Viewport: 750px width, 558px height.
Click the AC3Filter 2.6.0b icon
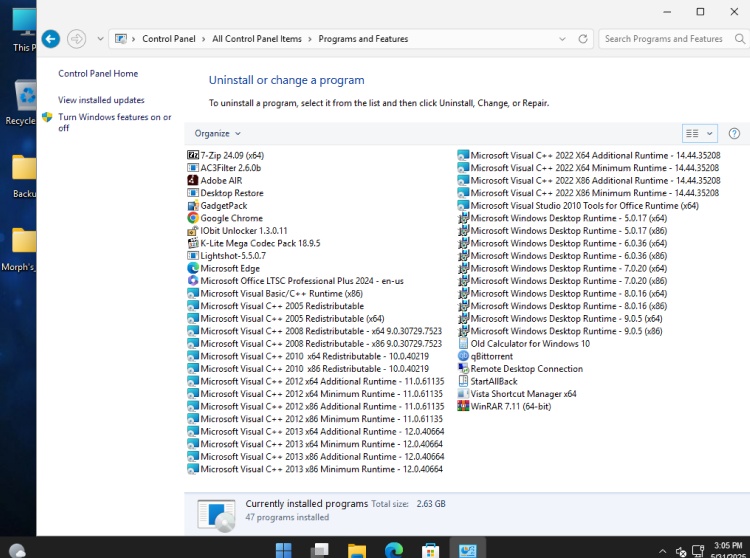(x=193, y=168)
